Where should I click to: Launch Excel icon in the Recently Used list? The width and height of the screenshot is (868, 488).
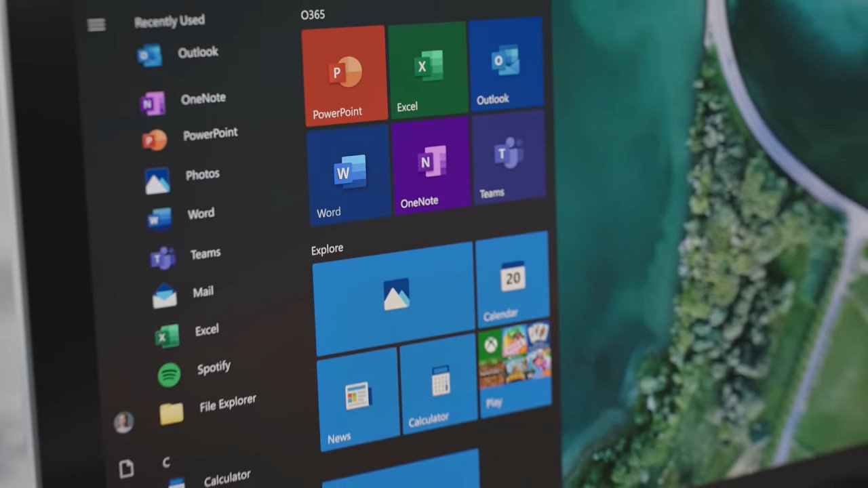click(x=167, y=335)
